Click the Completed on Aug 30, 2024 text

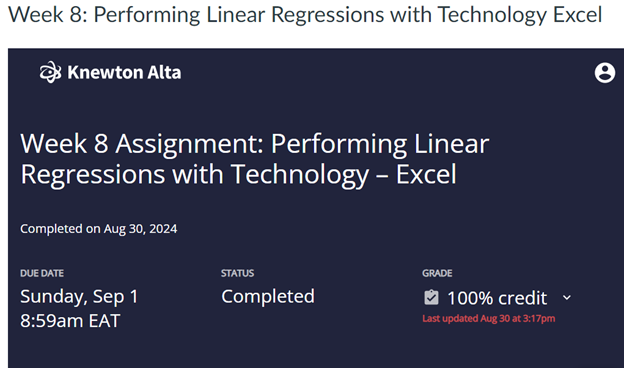coord(99,229)
